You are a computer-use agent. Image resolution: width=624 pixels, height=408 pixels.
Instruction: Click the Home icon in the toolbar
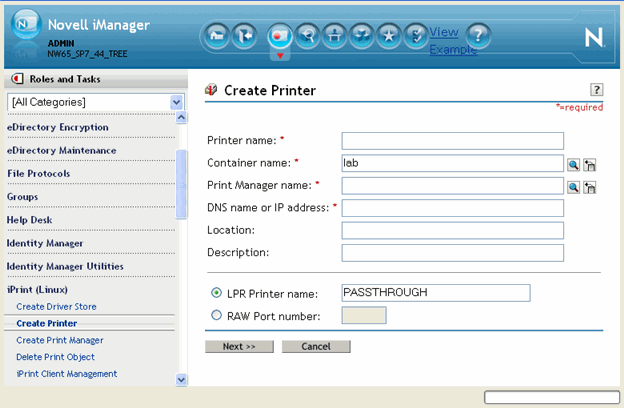(216, 36)
